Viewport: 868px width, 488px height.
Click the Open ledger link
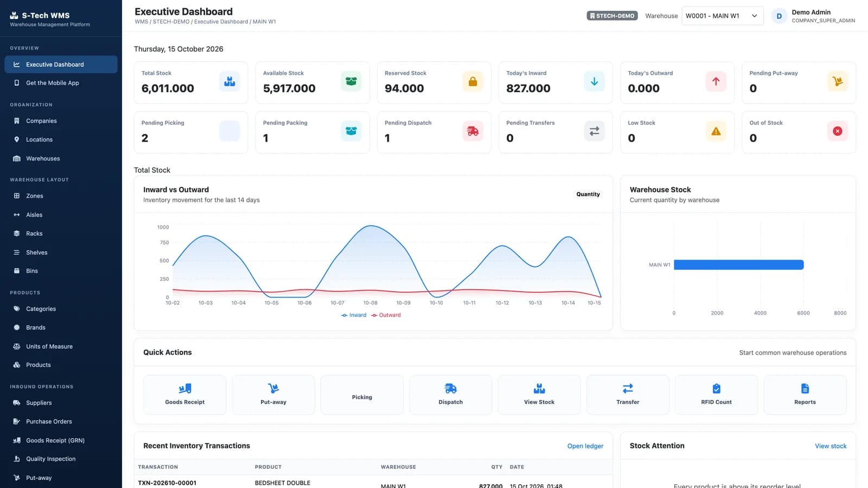tap(585, 446)
